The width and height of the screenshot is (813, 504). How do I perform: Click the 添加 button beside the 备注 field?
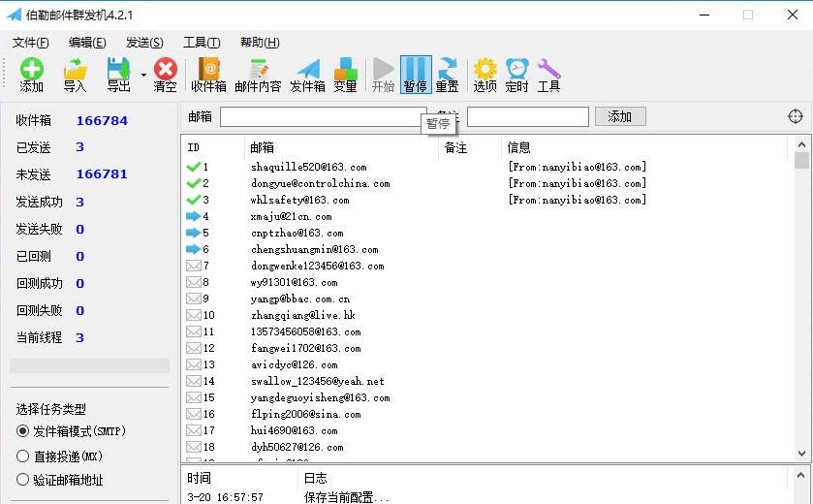click(x=620, y=116)
